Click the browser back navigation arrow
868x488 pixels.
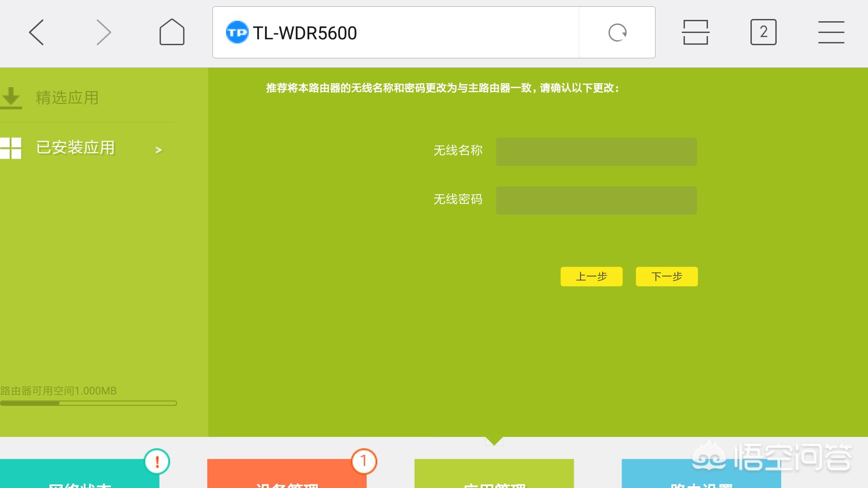[36, 32]
